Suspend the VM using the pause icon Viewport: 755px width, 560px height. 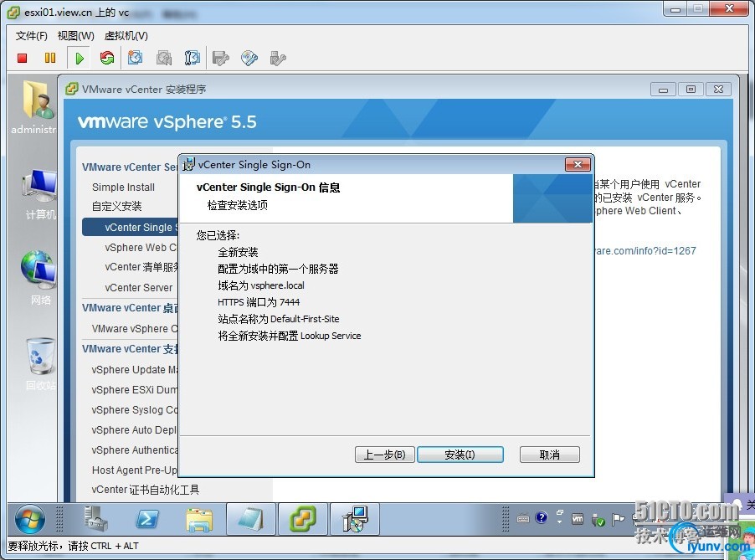tap(50, 58)
